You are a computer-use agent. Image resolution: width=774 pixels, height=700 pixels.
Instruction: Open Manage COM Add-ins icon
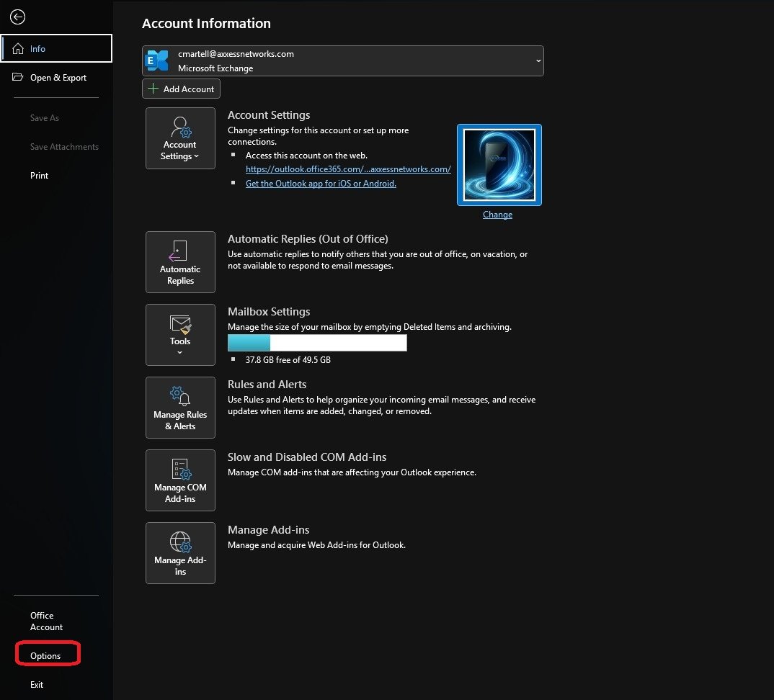click(x=180, y=480)
